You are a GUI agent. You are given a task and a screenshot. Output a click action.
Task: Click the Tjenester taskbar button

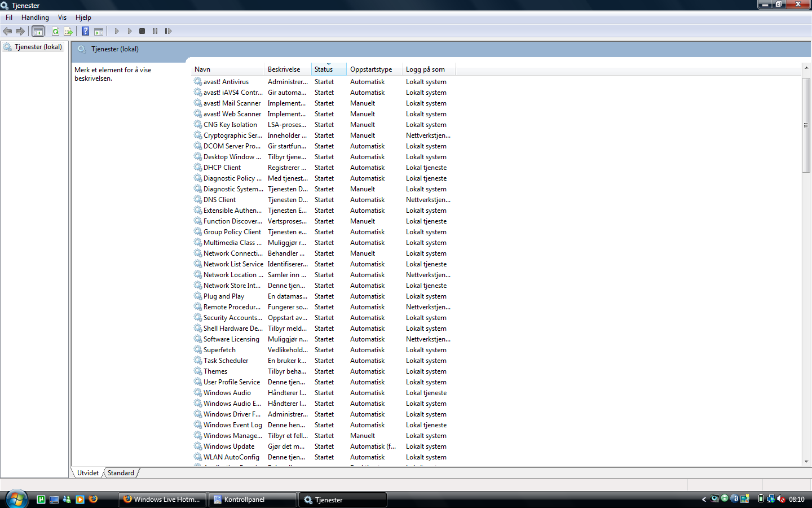tap(343, 500)
